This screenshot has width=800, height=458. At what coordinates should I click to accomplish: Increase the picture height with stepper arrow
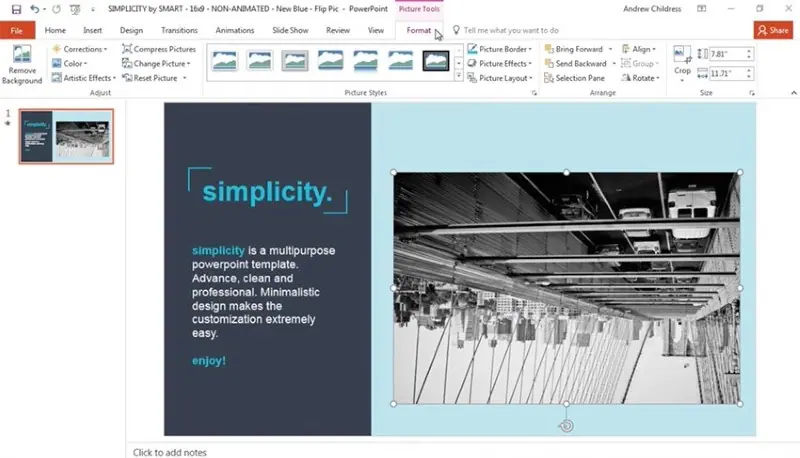pos(748,51)
